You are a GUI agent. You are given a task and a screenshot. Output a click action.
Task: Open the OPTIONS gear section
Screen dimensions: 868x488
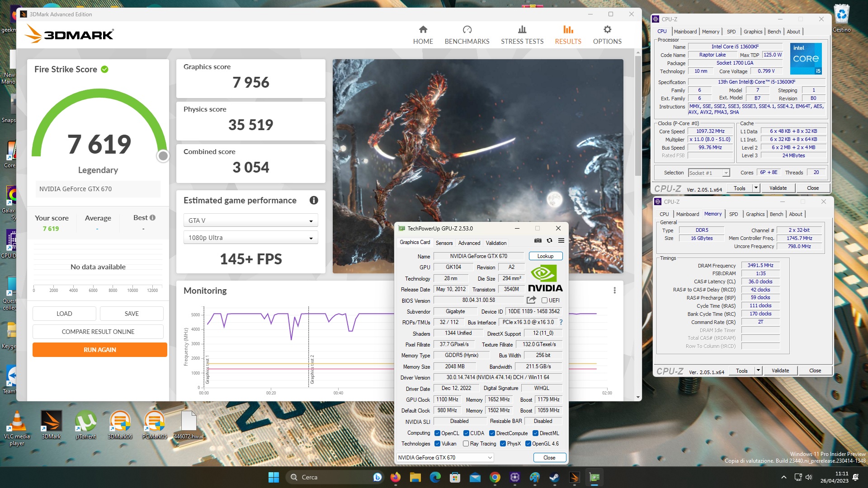pyautogui.click(x=607, y=35)
